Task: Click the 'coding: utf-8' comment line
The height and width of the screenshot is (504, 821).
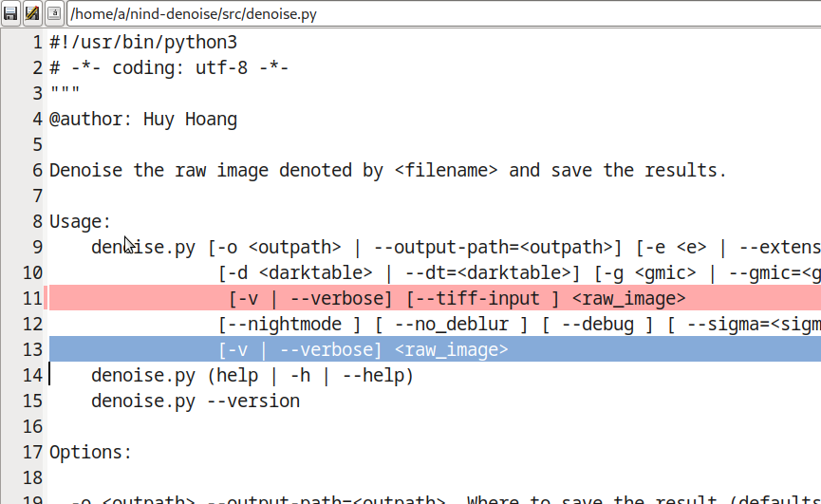Action: (x=169, y=68)
